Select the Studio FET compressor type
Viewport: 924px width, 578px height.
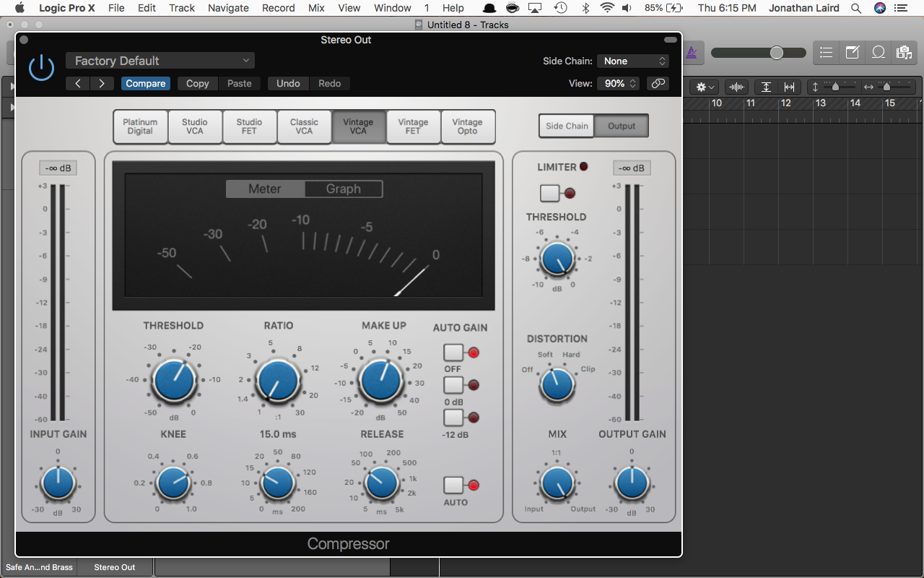pos(249,126)
